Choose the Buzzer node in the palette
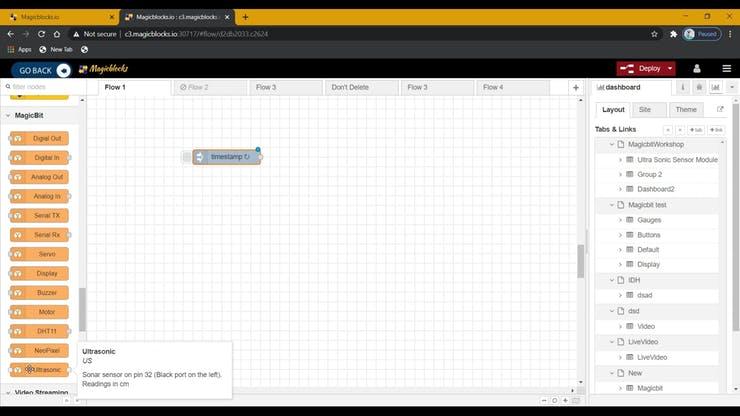Screen dimensions: 740x416 pyautogui.click(x=40, y=292)
